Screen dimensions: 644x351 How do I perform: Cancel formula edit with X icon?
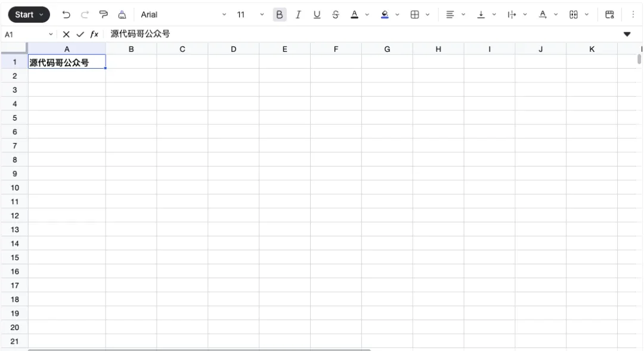[x=66, y=34]
